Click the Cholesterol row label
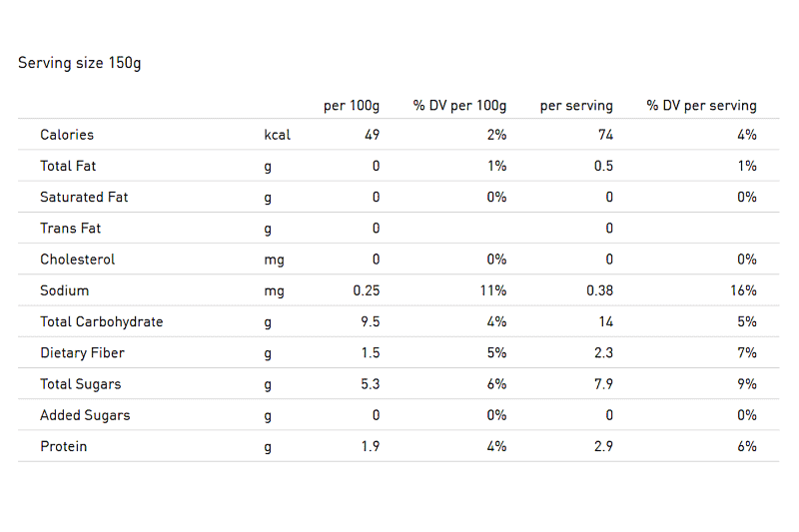 click(x=77, y=260)
